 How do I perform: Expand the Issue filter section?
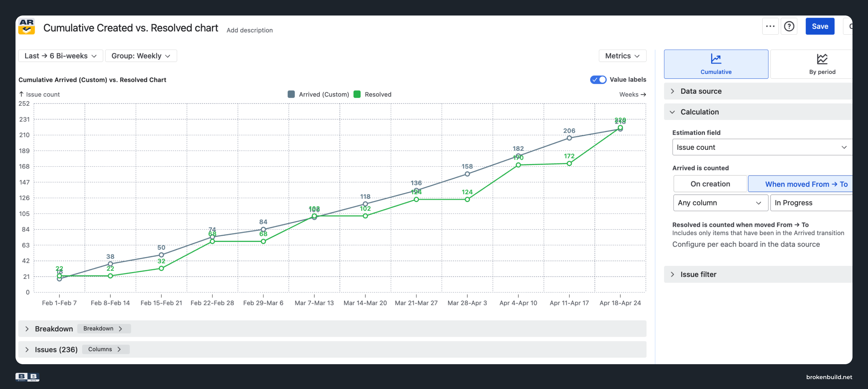point(758,275)
